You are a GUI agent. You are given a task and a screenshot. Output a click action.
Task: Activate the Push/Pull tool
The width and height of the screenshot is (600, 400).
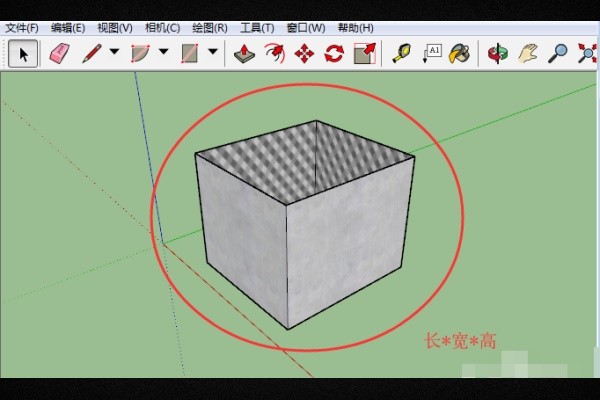tap(244, 54)
